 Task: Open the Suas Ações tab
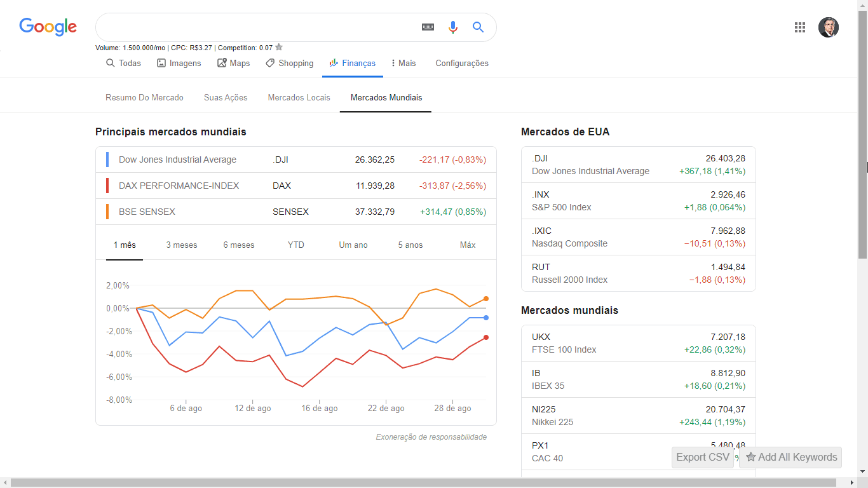pos(226,97)
